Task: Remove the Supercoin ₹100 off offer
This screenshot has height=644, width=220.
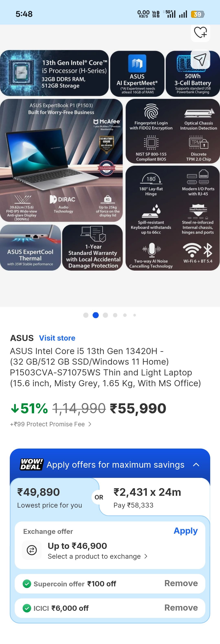Action: click(x=181, y=584)
